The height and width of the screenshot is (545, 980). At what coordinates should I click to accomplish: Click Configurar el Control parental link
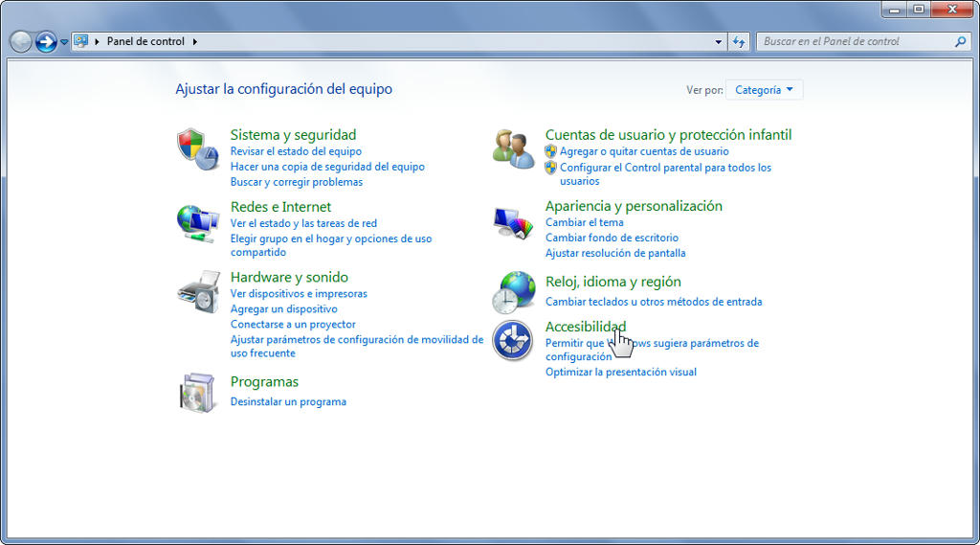point(665,174)
